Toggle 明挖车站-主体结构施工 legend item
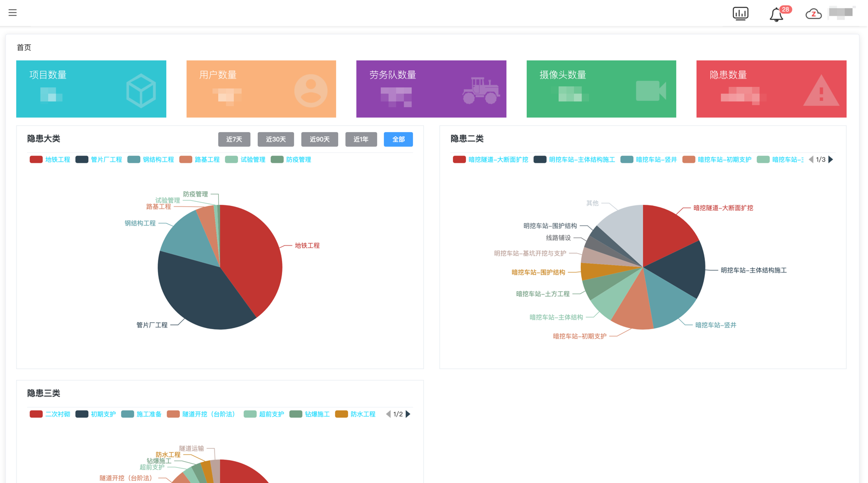This screenshot has width=868, height=483. (574, 160)
